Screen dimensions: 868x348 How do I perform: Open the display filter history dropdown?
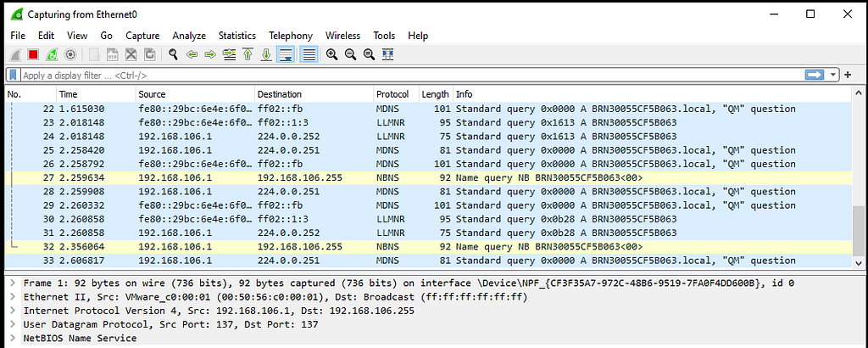[x=833, y=75]
